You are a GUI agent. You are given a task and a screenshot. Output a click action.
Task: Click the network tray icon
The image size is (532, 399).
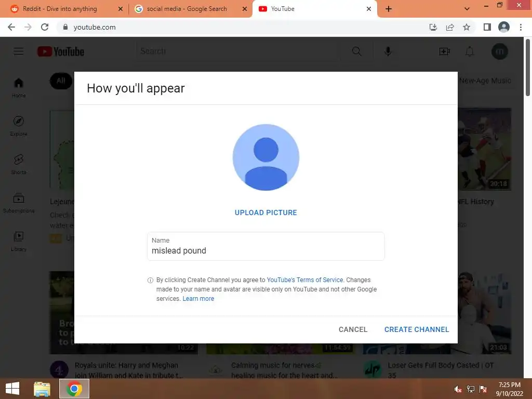471,389
